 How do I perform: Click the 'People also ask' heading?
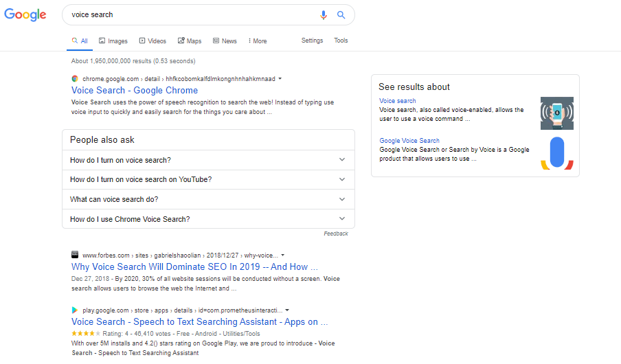tap(102, 140)
